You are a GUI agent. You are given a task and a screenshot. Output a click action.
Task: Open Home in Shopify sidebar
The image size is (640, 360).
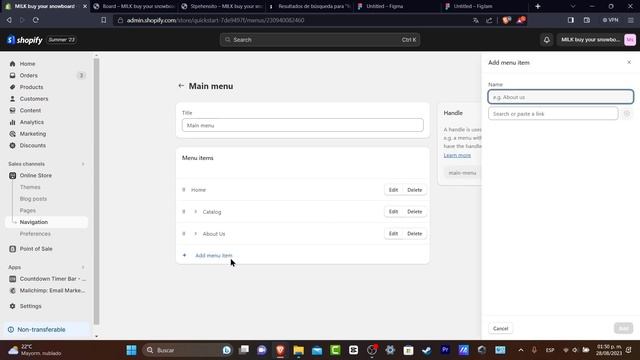(x=27, y=64)
